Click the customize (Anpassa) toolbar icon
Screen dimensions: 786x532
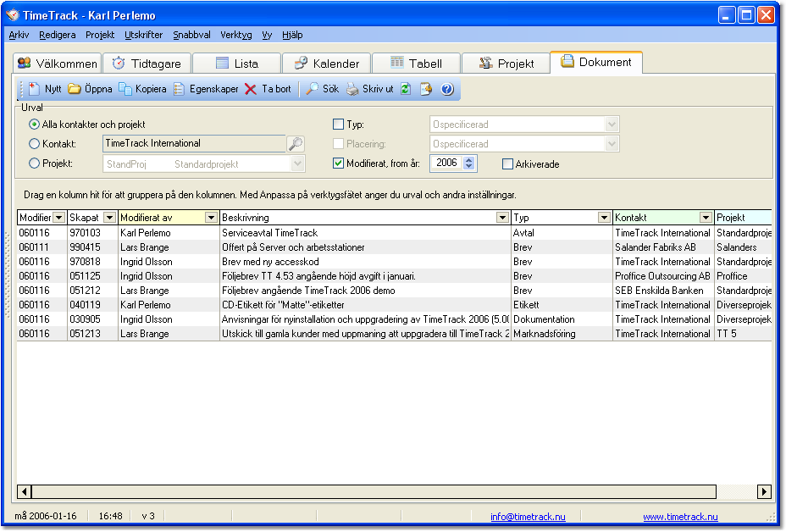(x=425, y=89)
